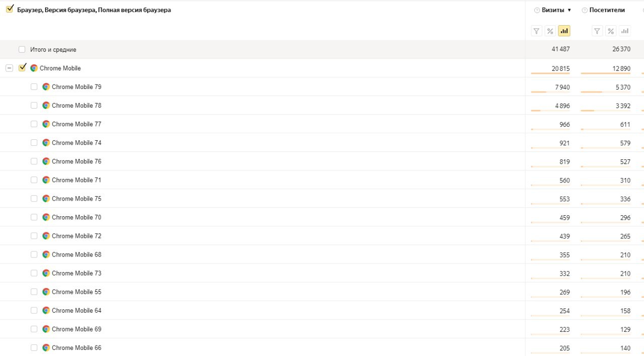644x356 pixels.
Task: Uncheck the Chrome Mobile parent checkbox
Action: point(22,67)
